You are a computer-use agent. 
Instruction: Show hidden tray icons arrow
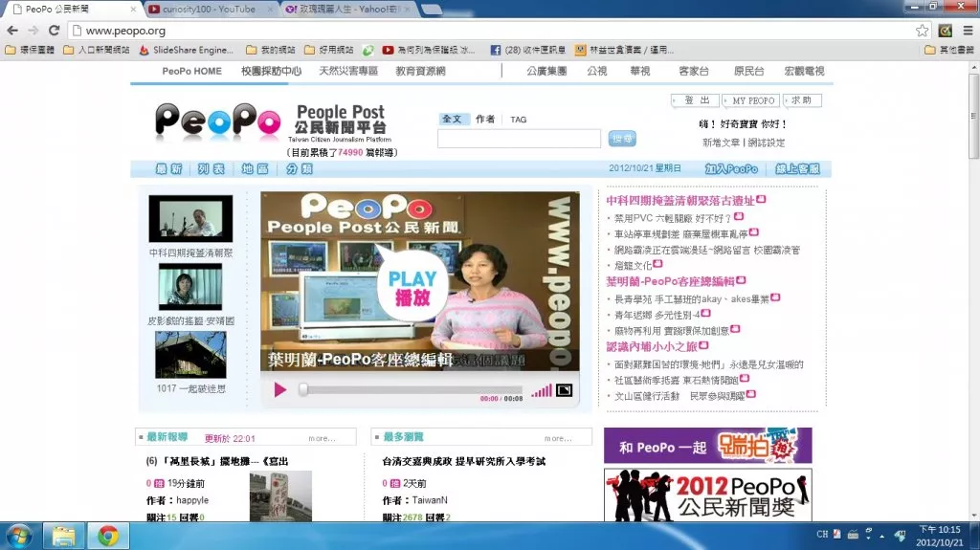881,536
